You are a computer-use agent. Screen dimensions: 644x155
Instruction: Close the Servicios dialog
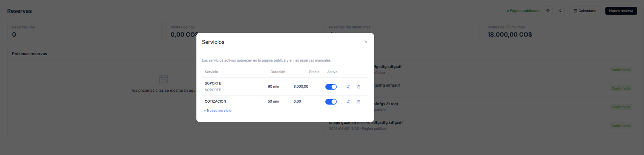click(x=365, y=42)
